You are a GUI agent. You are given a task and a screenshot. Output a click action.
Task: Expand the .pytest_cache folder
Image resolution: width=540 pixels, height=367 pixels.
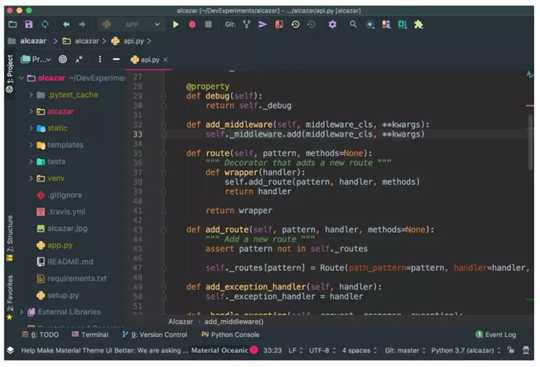pos(31,95)
